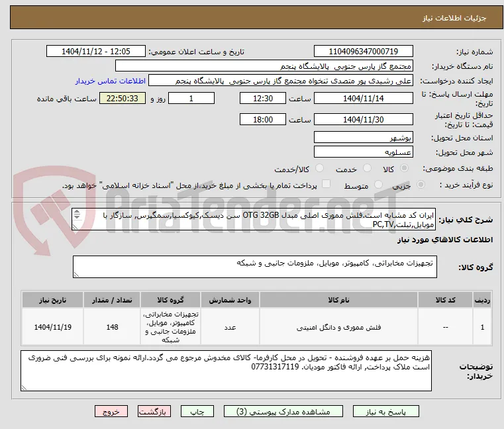Select the 'جزیی' purchase type radio
The width and height of the screenshot is (504, 429).
tap(421, 185)
